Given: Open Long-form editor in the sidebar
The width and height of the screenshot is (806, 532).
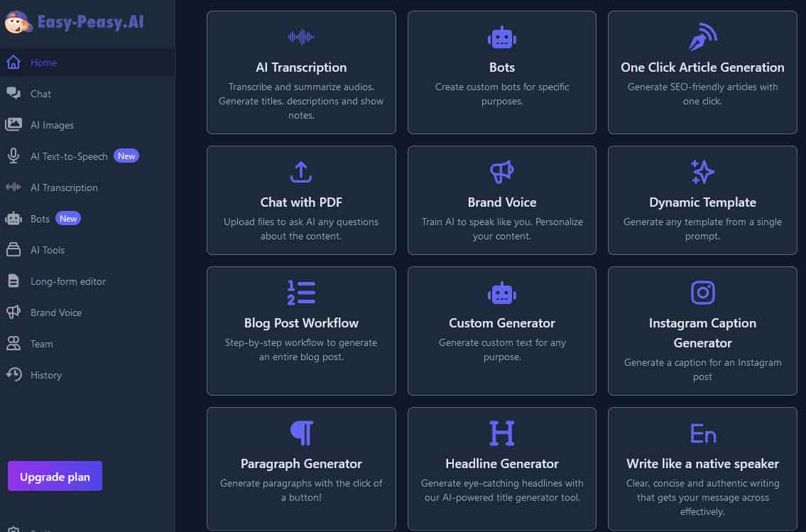Looking at the screenshot, I should pos(68,282).
